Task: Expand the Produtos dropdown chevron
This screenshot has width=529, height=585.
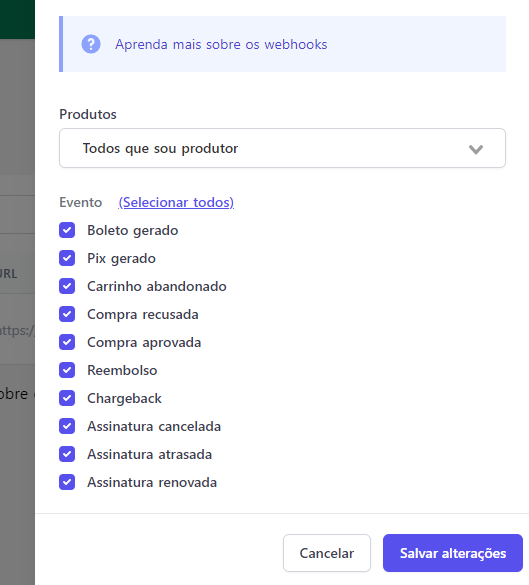Action: point(476,149)
